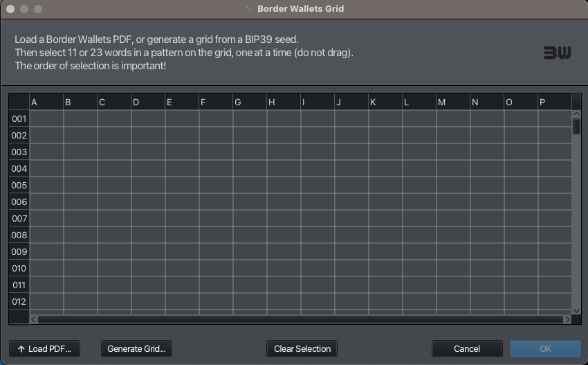Click the vertical scrollbar down arrow
The width and height of the screenshot is (588, 365).
click(576, 311)
